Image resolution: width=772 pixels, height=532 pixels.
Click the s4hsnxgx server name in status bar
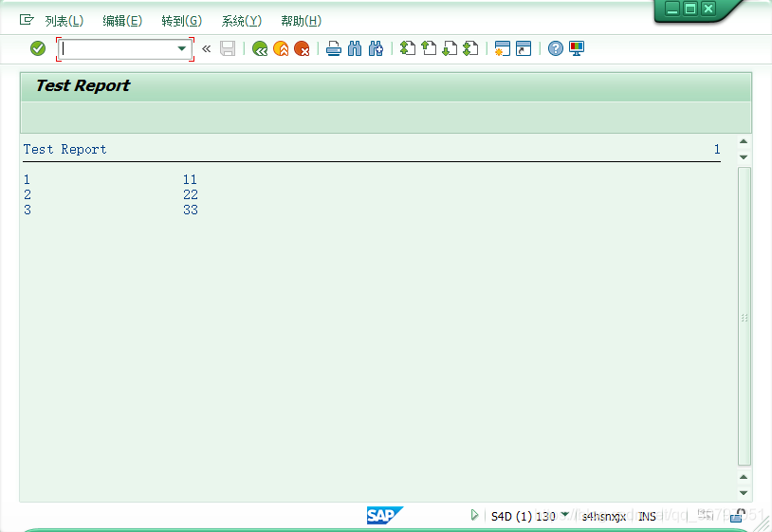coord(603,516)
